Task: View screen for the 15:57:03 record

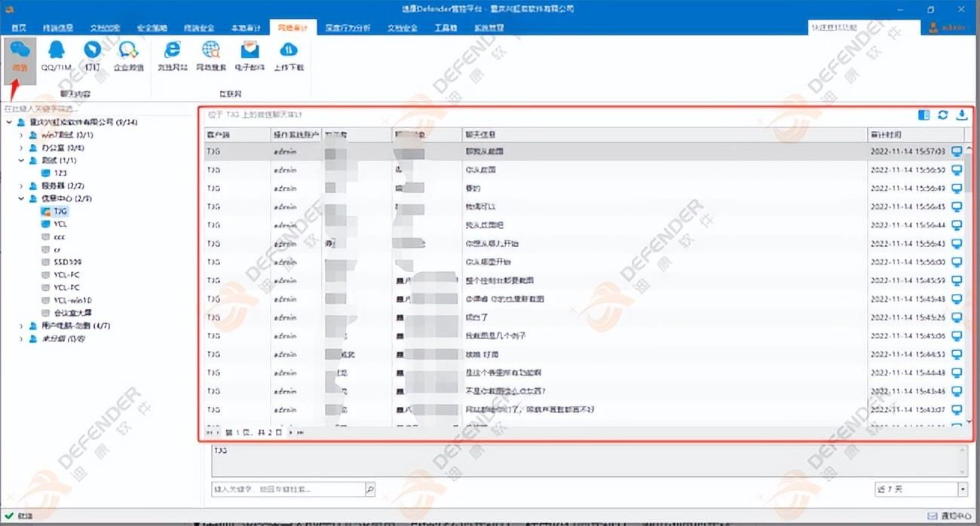Action: tap(957, 151)
